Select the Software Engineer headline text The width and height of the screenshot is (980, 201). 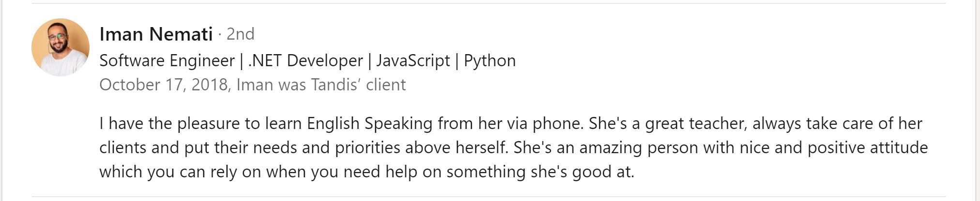click(x=167, y=61)
